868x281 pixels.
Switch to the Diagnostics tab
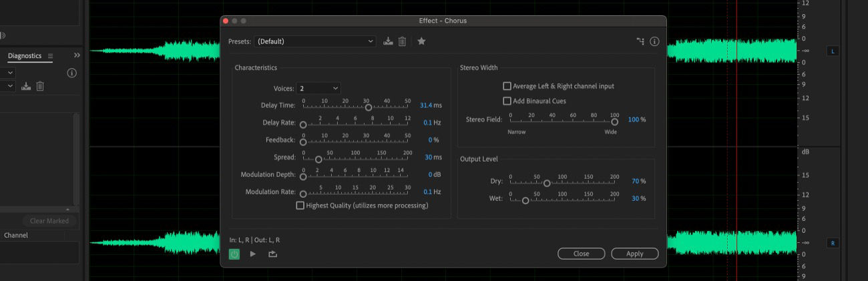click(25, 56)
